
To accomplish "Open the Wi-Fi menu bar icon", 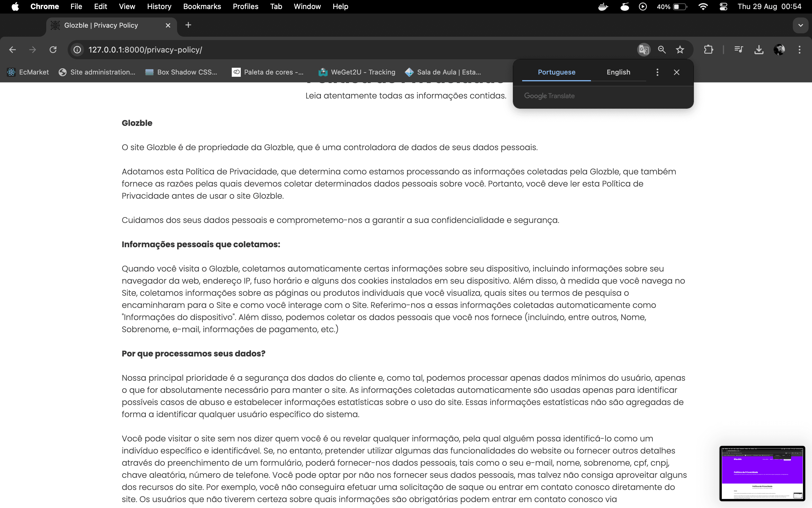I will (x=703, y=6).
